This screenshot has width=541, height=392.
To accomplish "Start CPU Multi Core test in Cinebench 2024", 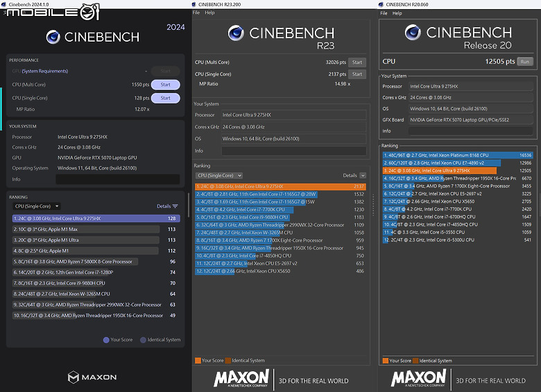I will (165, 85).
